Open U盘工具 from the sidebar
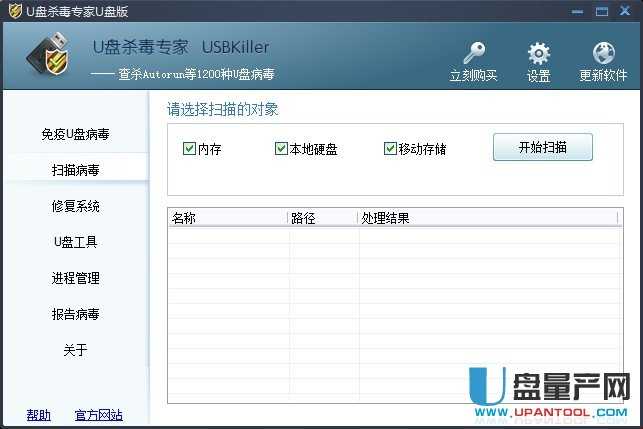Image resolution: width=643 pixels, height=429 pixels. [x=75, y=242]
